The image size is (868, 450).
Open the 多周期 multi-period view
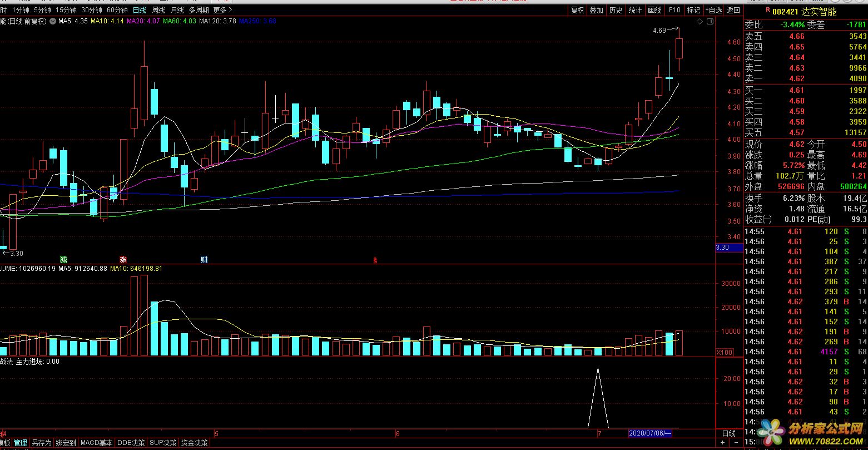[199, 10]
